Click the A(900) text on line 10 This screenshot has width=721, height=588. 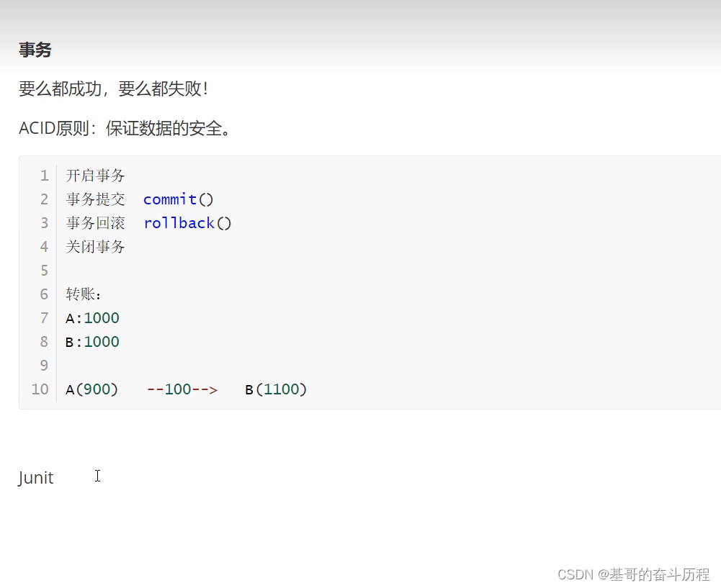coord(92,389)
